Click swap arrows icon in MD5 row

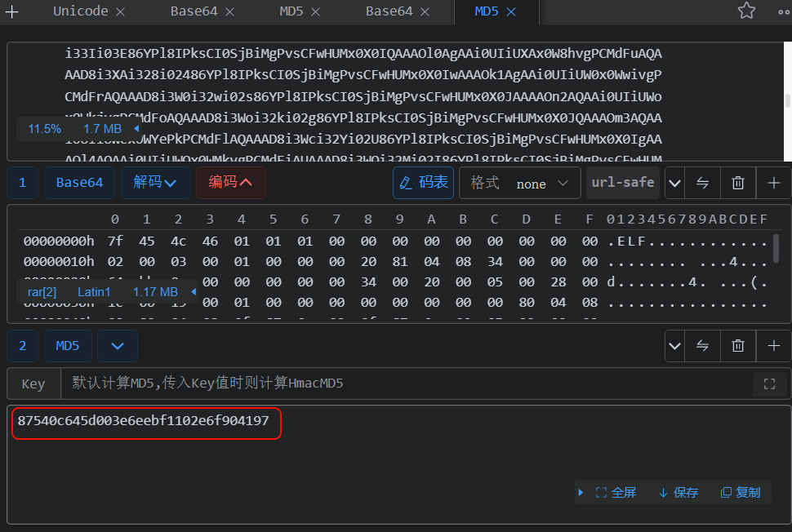[x=703, y=346]
